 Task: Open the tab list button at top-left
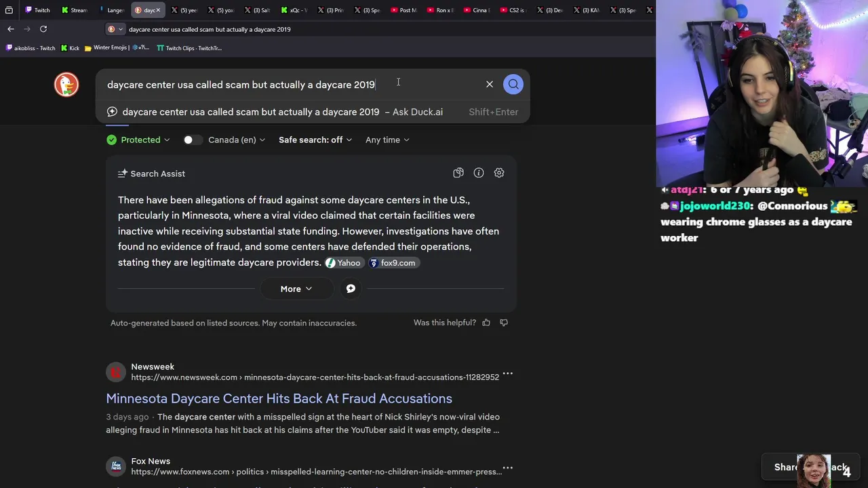(9, 10)
